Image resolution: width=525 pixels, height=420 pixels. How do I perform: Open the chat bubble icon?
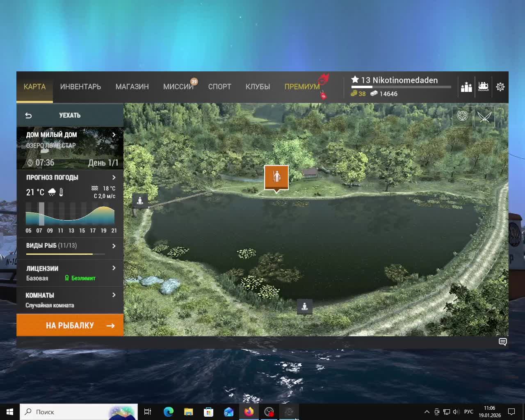click(x=502, y=342)
